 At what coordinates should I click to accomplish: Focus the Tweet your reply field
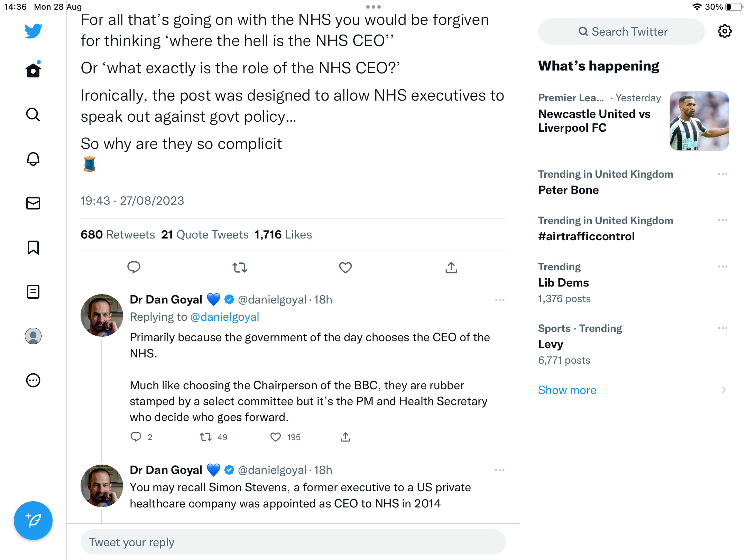pos(293,542)
